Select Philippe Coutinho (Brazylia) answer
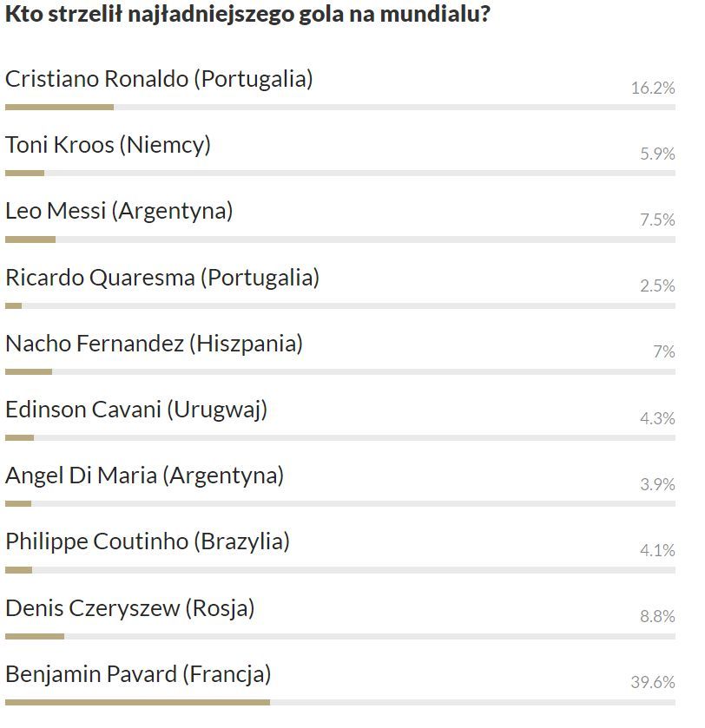The image size is (705, 728). 148,542
